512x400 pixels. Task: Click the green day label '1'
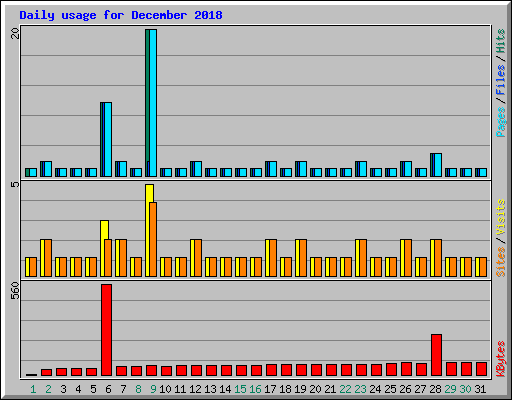click(x=33, y=389)
